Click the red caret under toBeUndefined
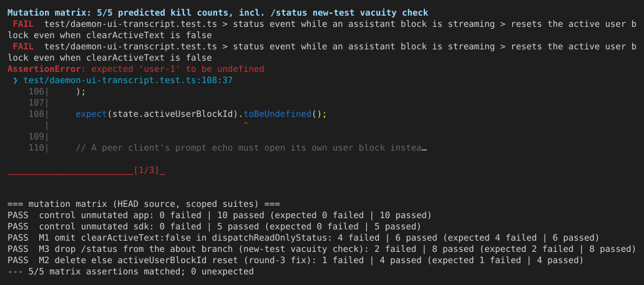Screen dimensions: 644x285 (x=246, y=123)
